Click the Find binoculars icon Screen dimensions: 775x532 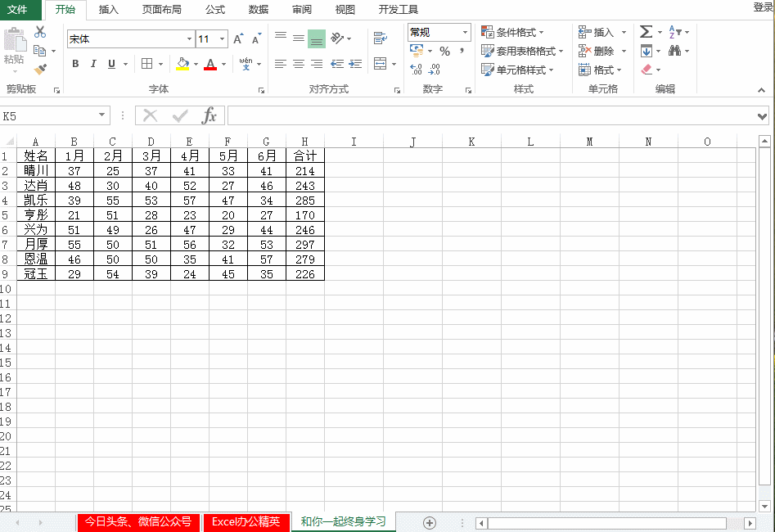[x=674, y=51]
